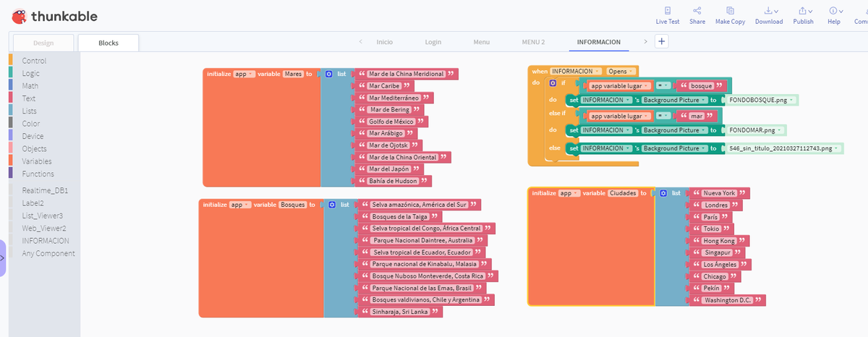Select Web_Viewer2 component blocks
Screen dimensions: 868x337
43,228
